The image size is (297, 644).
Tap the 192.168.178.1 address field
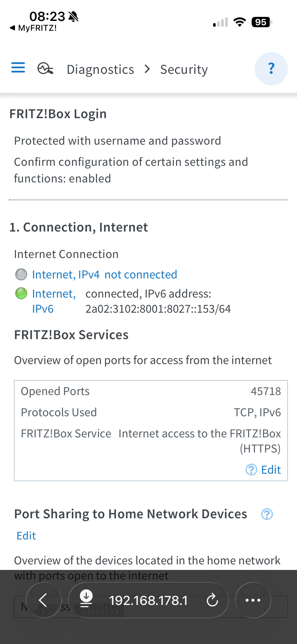click(148, 600)
